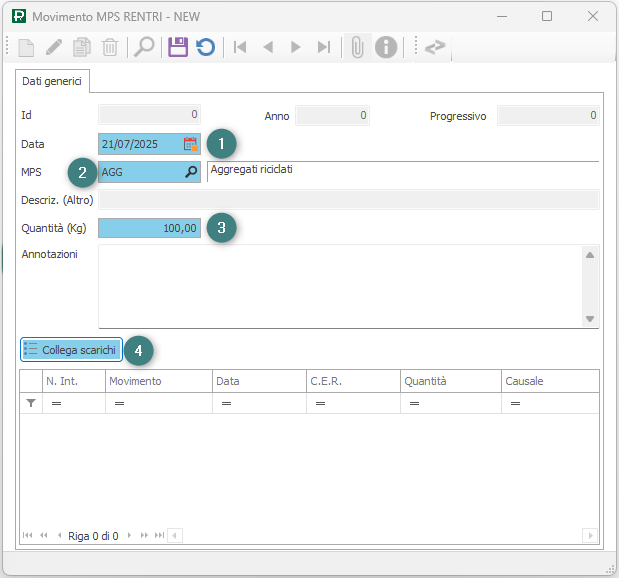Screen dimensions: 619x578
Task: Go to the next record arrow
Action: click(295, 47)
